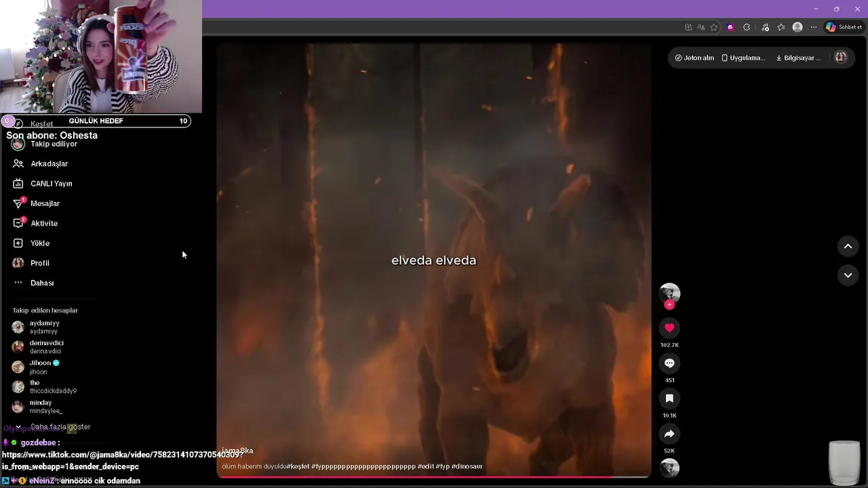Click the Arkadaşlar people icon
Viewport: 868px width, 488px height.
click(x=18, y=163)
